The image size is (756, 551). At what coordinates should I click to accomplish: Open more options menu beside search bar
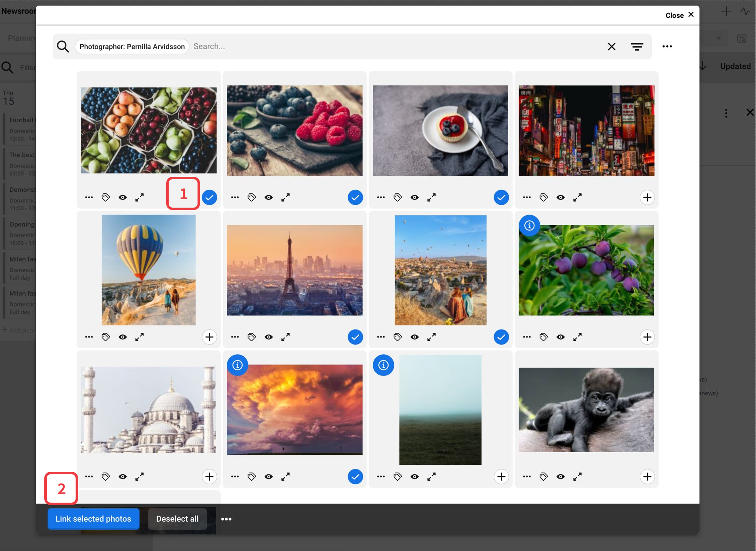[x=667, y=47]
